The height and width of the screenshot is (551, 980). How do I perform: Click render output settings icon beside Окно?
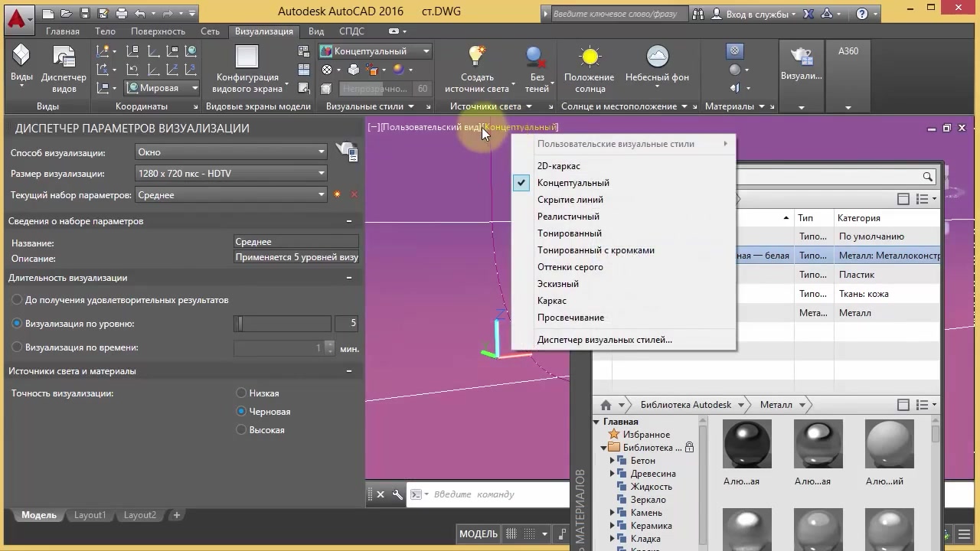[x=348, y=152]
